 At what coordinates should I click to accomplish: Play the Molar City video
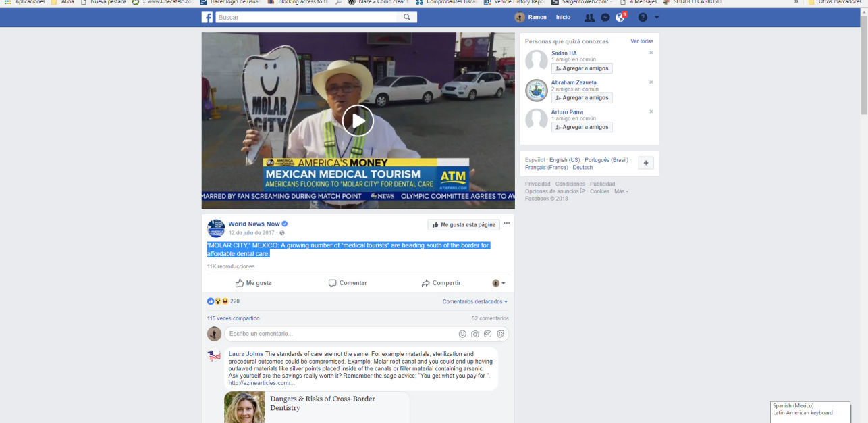point(358,121)
